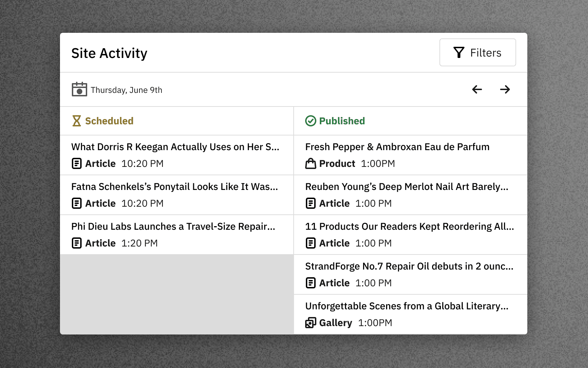Click 1:00PM time next to Product
Viewport: 588px width, 368px height.
point(378,164)
